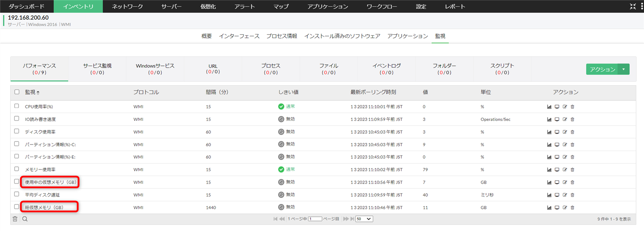Click monitor screen icon for IO読み書き速度 row
Image resolution: width=644 pixels, height=231 pixels.
pos(557,119)
